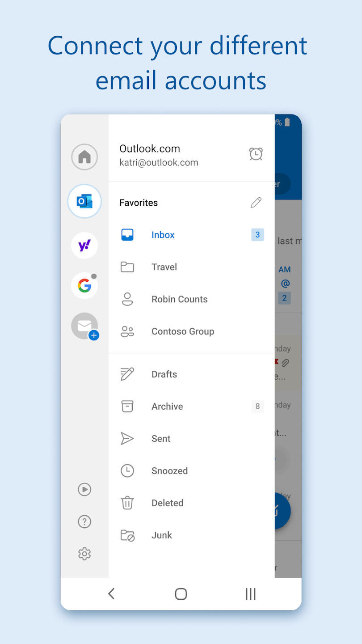Open the play button icon in sidebar
The image size is (362, 644).
coord(84,489)
